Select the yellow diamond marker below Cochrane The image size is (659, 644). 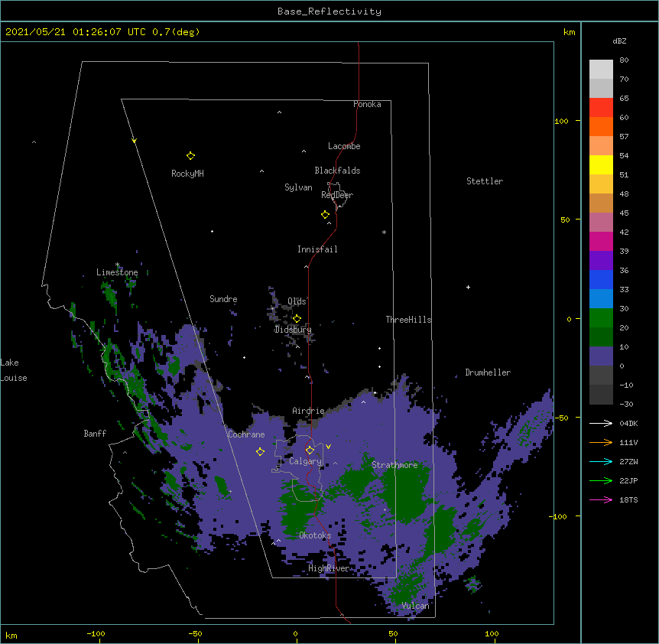(260, 451)
